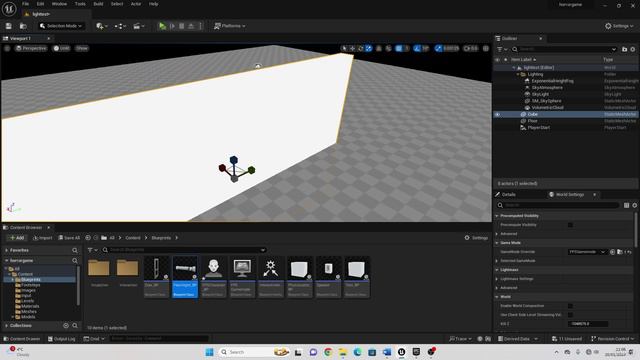Open the Tools menu
The width and height of the screenshot is (640, 360).
click(80, 4)
